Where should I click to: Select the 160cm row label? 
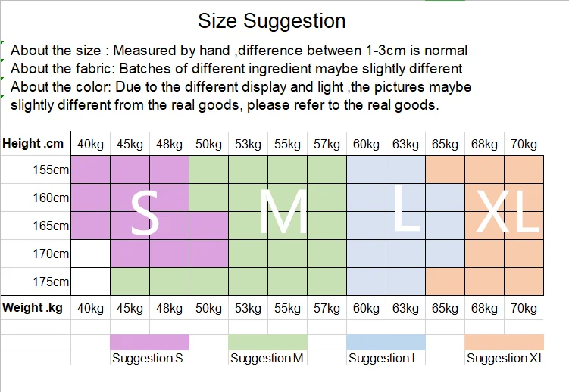pyautogui.click(x=51, y=198)
